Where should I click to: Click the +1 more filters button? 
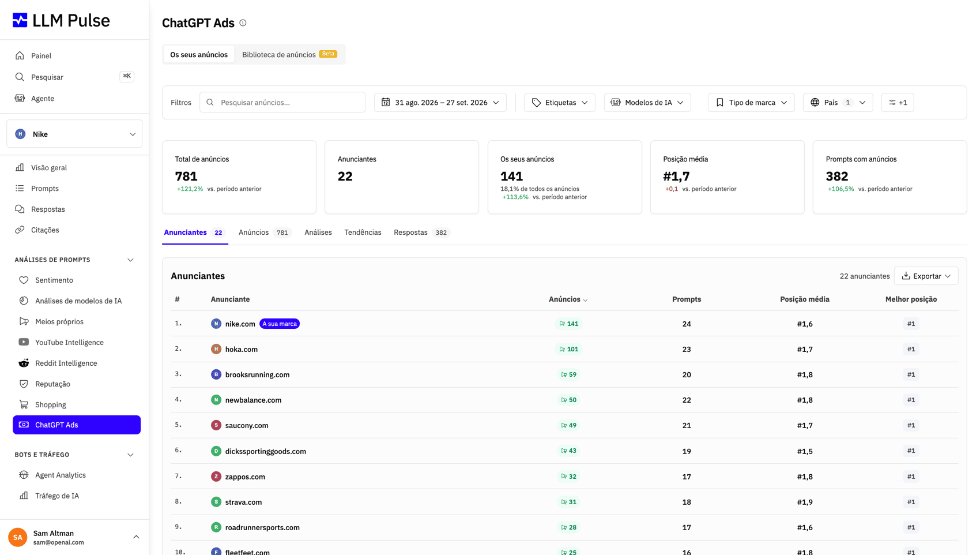pos(898,102)
